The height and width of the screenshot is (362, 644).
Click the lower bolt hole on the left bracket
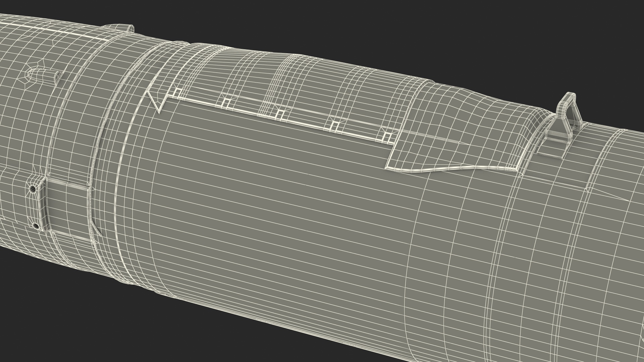[x=37, y=227]
